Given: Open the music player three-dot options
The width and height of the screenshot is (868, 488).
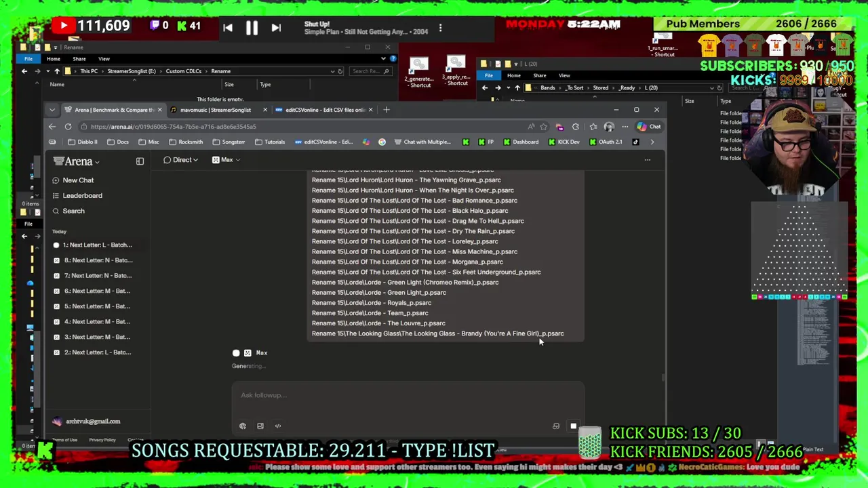Looking at the screenshot, I should [440, 28].
